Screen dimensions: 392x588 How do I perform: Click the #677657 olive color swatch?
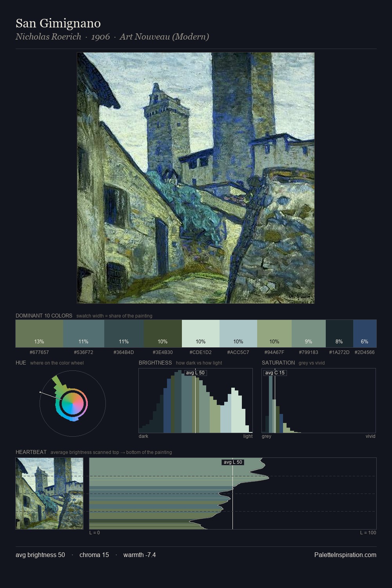coord(39,334)
